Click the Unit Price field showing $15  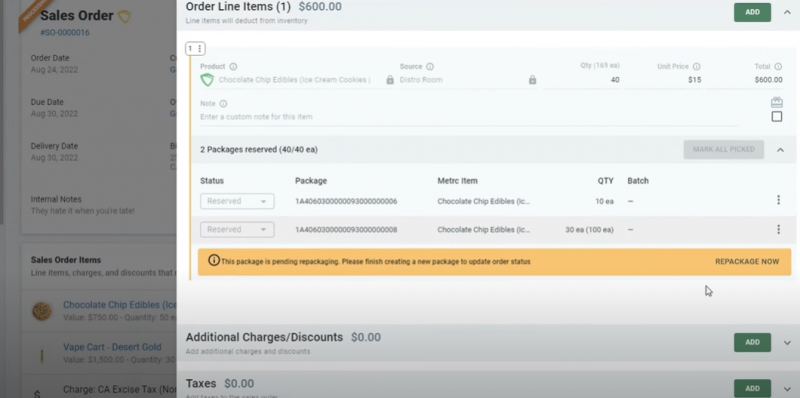click(x=663, y=80)
